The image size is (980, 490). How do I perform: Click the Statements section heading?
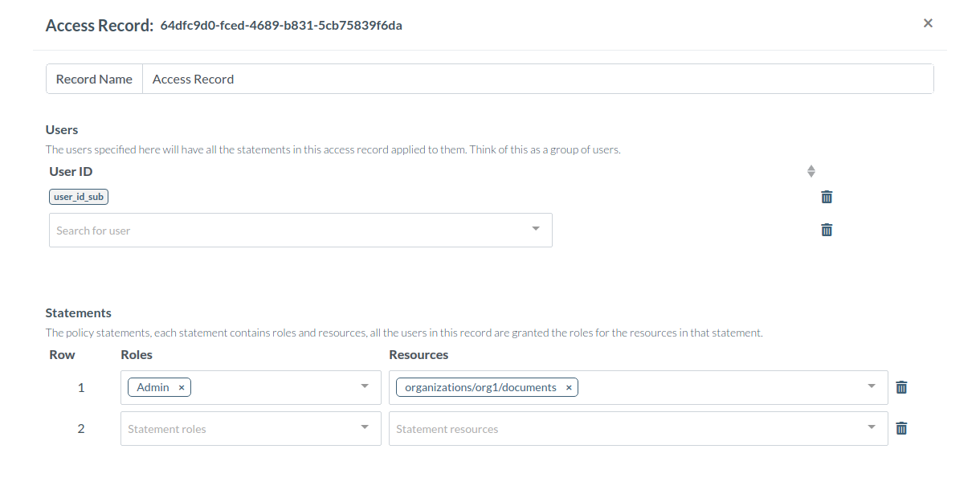(x=79, y=313)
